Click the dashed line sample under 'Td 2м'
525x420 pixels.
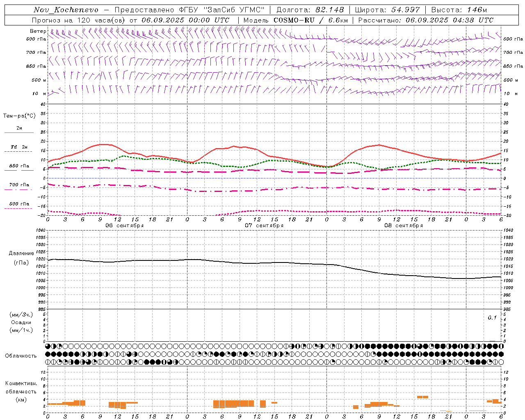pos(18,151)
